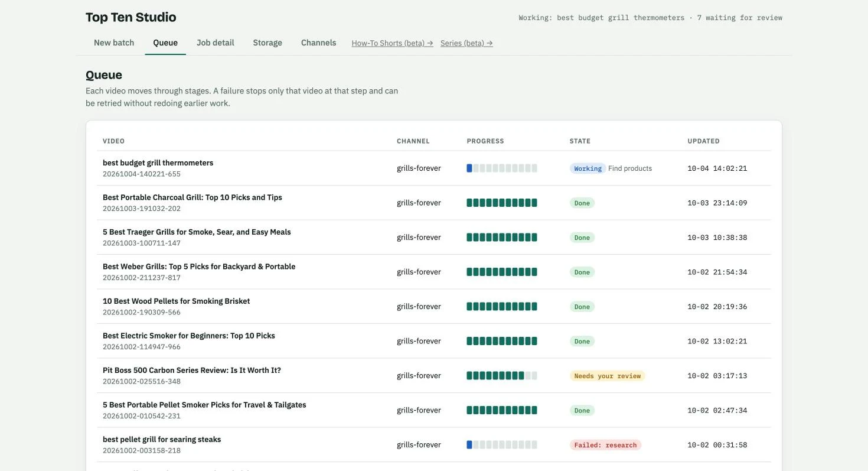Open the New batch tab

[114, 43]
